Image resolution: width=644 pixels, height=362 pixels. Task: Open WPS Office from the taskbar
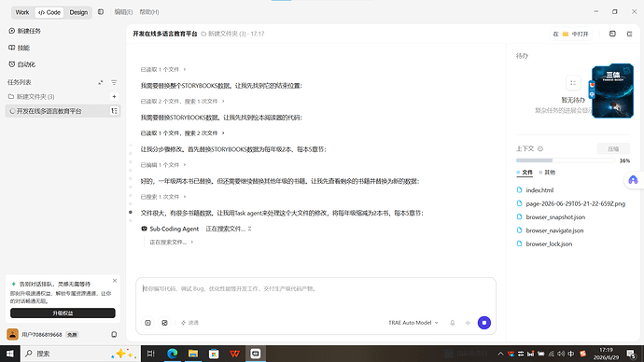point(234,354)
